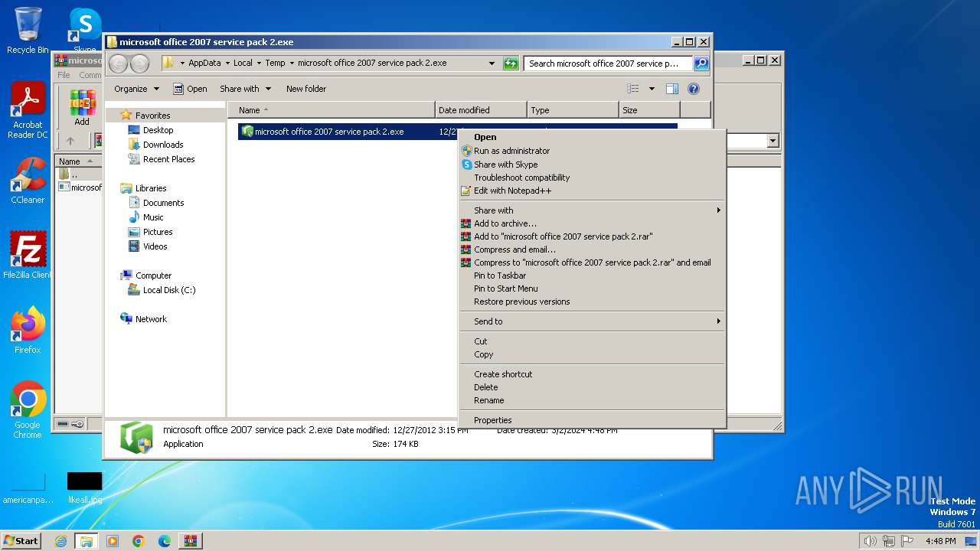Viewport: 980px width, 551px height.
Task: Click the WinRAR Add toolbar icon
Action: point(82,108)
